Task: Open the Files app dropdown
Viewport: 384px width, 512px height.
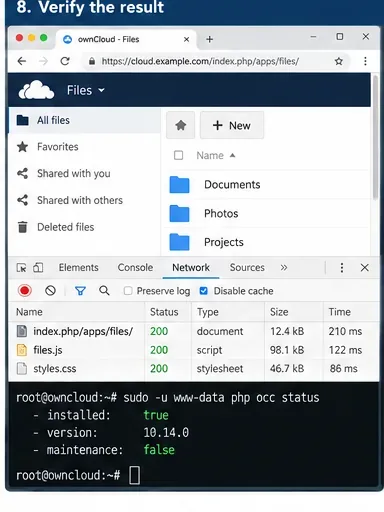Action: click(x=86, y=90)
